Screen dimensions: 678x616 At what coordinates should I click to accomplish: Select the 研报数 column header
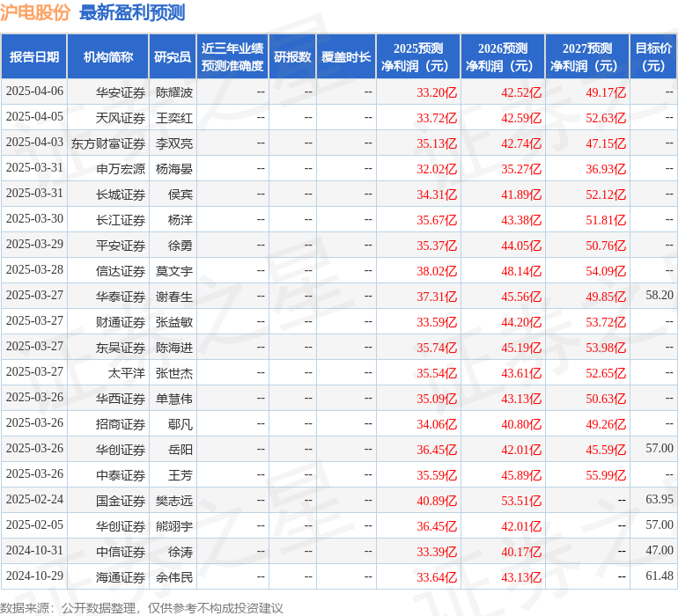click(292, 56)
